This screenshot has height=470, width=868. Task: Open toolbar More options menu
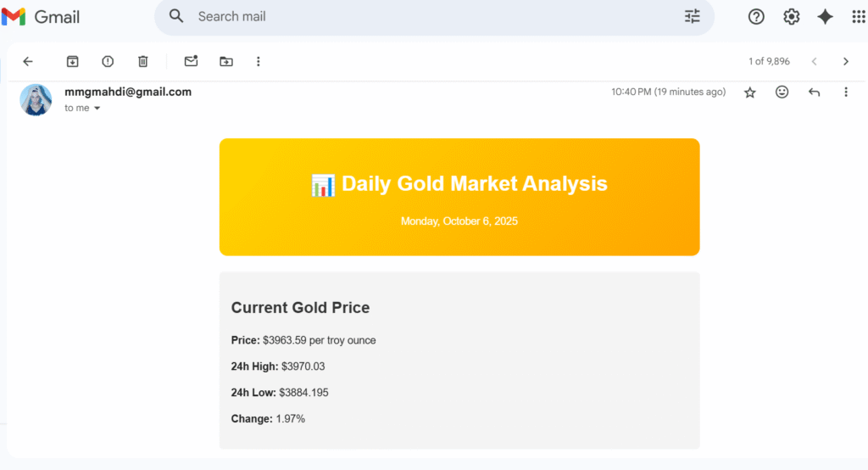[x=259, y=61]
